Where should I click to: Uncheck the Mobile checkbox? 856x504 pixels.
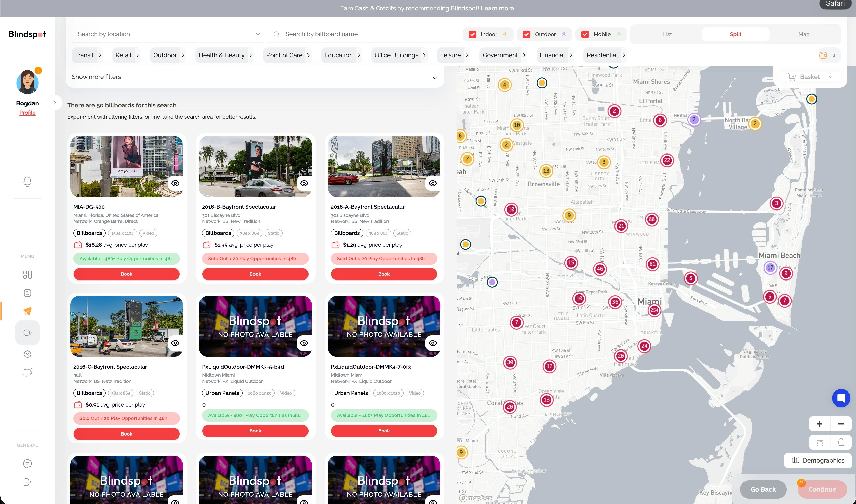[x=585, y=34]
